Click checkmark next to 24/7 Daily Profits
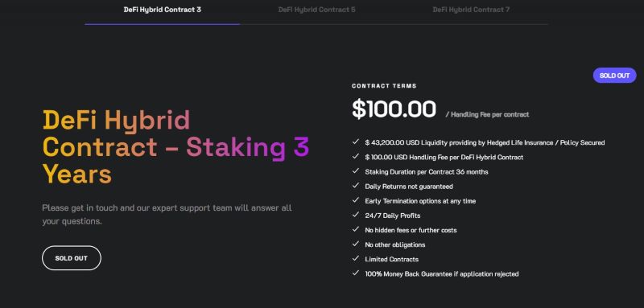This screenshot has height=308, width=644. [x=356, y=215]
